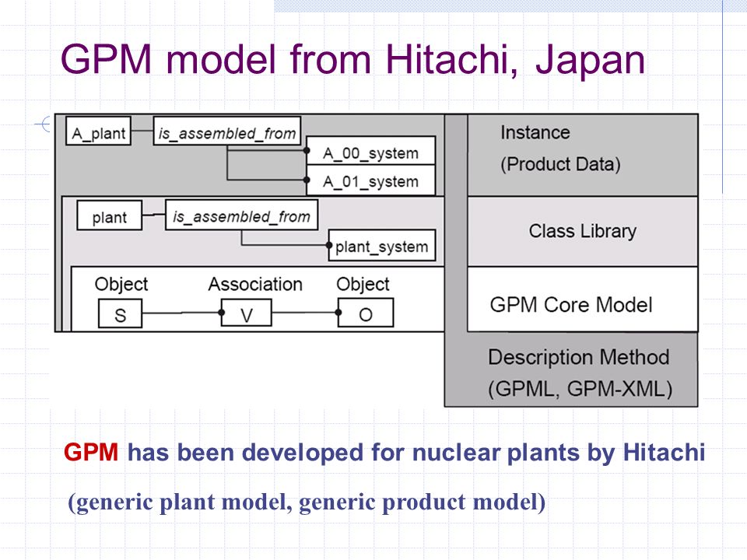
Task: Select the 'A_00_system' box
Action: click(x=370, y=151)
